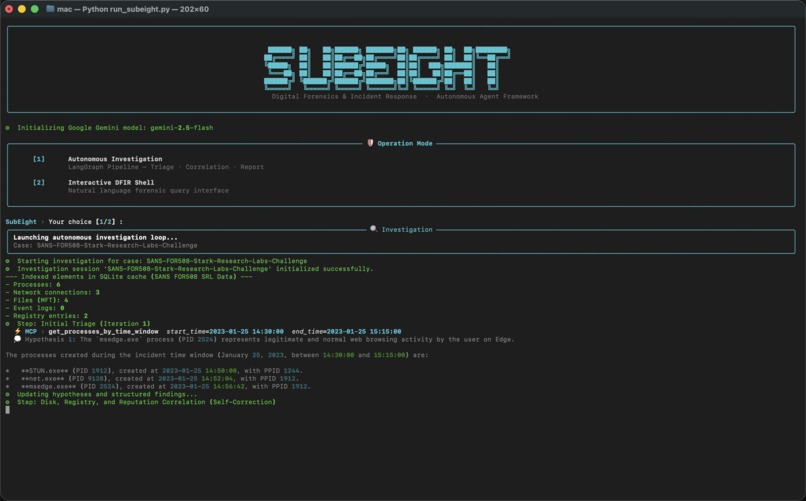Click the 'Starting investigation for case' line

[162, 261]
